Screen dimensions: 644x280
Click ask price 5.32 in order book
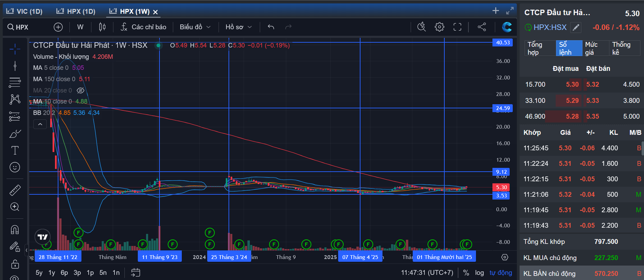(592, 85)
